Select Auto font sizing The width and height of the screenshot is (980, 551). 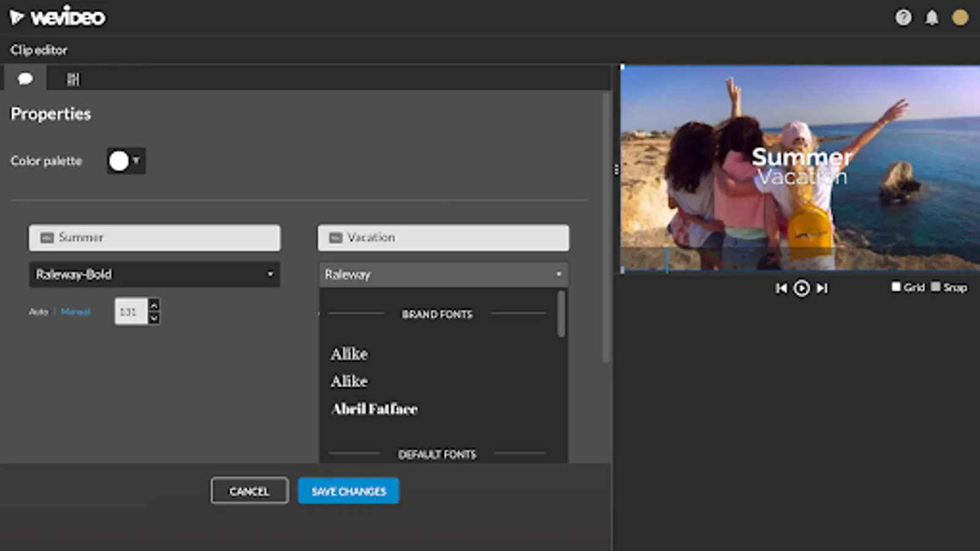tap(38, 312)
